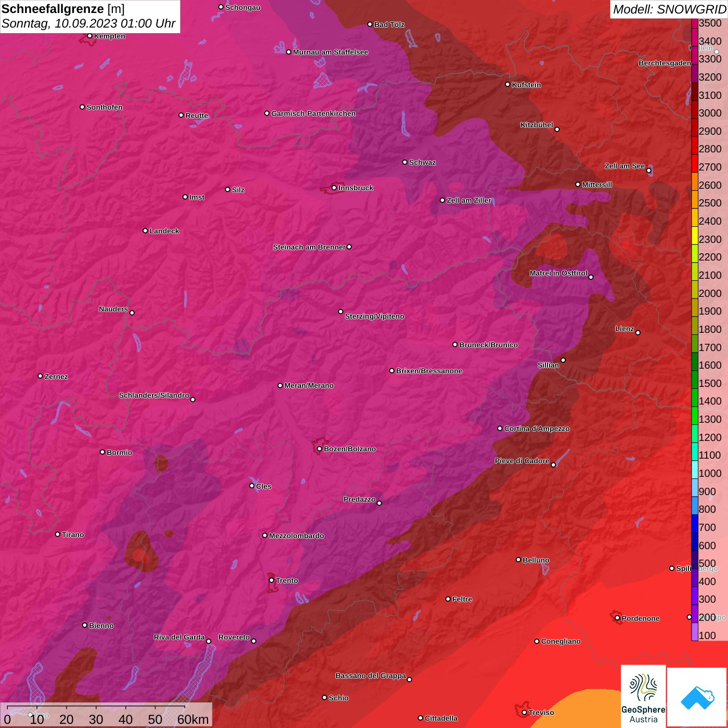
Task: Click the Pordenone city marker
Action: [x=617, y=618]
